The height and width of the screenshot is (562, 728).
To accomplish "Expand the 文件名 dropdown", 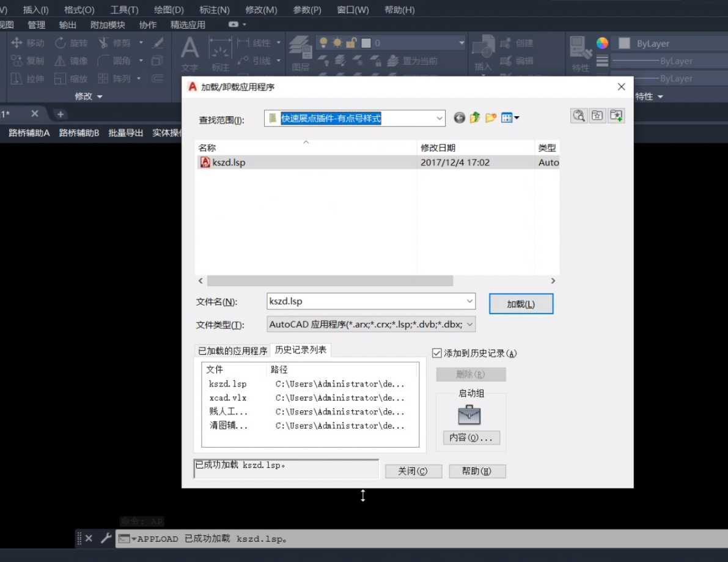I will point(469,301).
